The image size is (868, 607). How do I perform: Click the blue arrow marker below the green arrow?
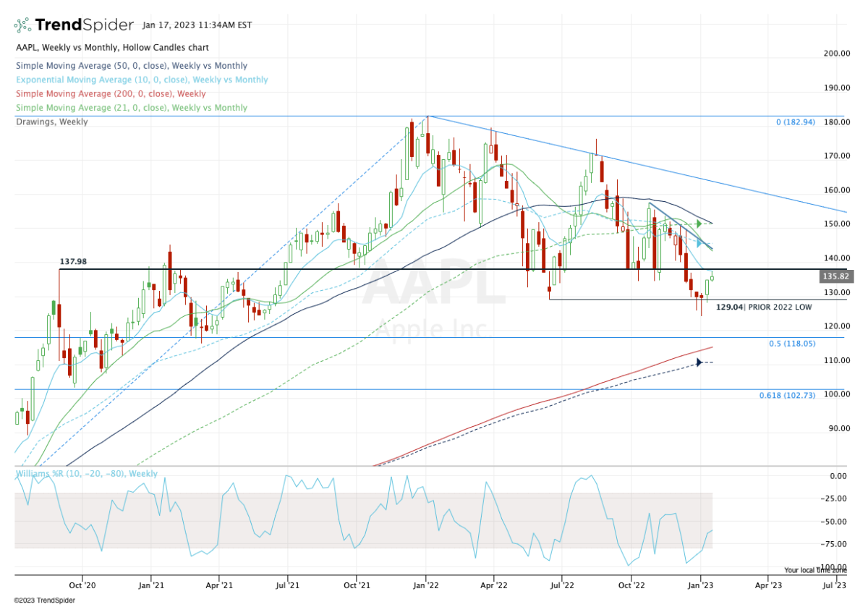pos(697,244)
